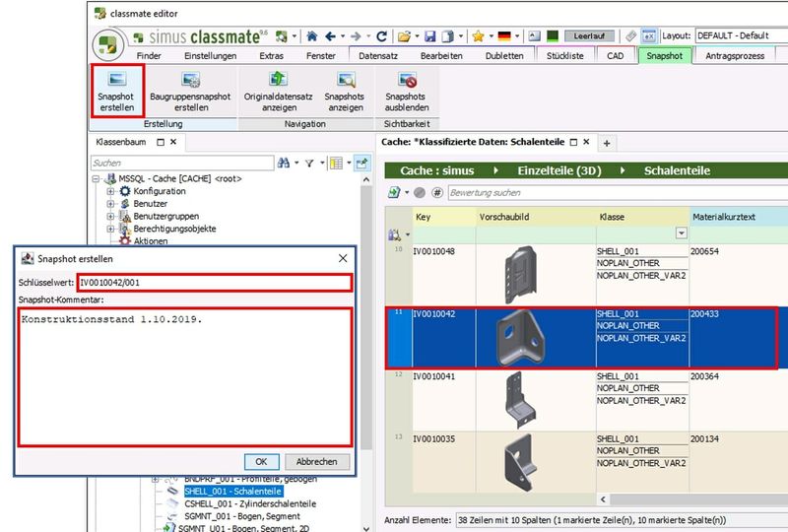The width and height of the screenshot is (788, 532).
Task: Open the Klasse column filter dropdown
Action: click(x=682, y=233)
